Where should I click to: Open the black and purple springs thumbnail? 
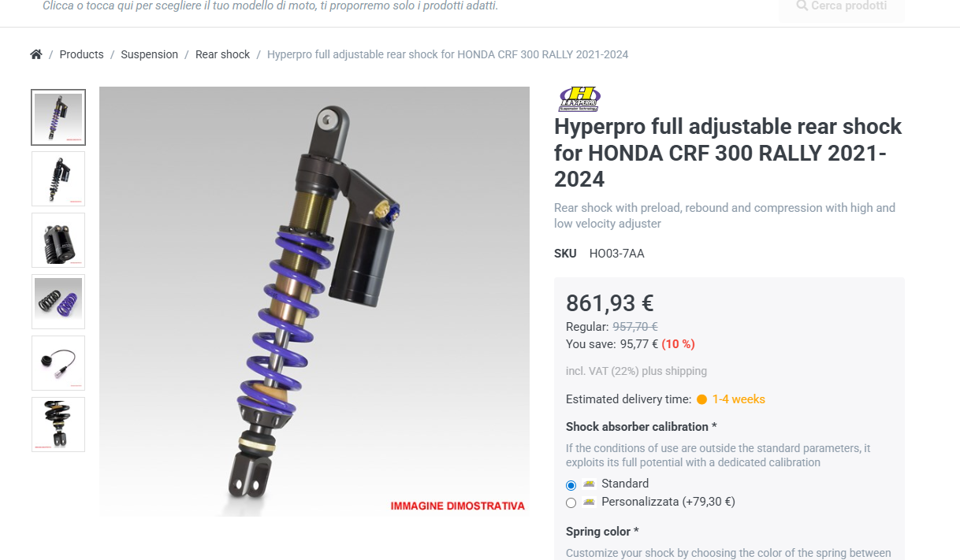[58, 302]
